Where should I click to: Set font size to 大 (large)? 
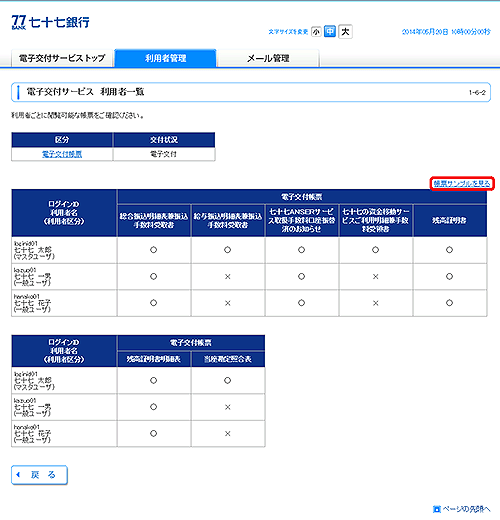pos(345,32)
